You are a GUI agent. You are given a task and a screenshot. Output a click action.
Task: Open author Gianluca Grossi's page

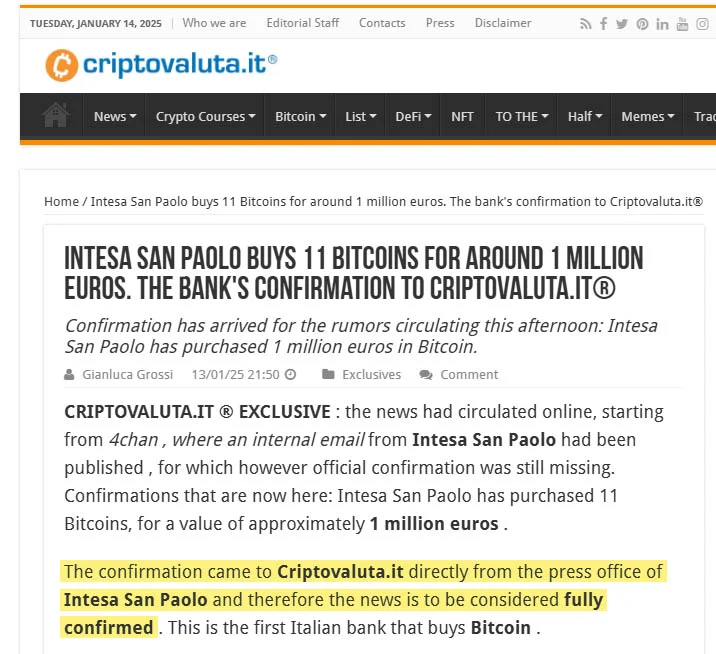click(x=127, y=374)
